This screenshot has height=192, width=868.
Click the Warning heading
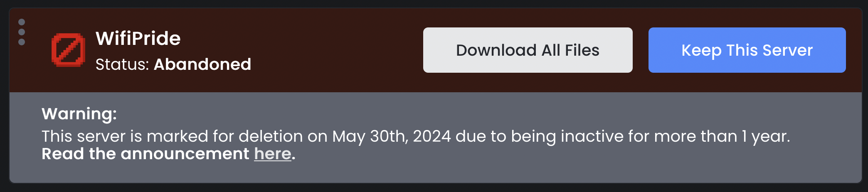pyautogui.click(x=79, y=114)
